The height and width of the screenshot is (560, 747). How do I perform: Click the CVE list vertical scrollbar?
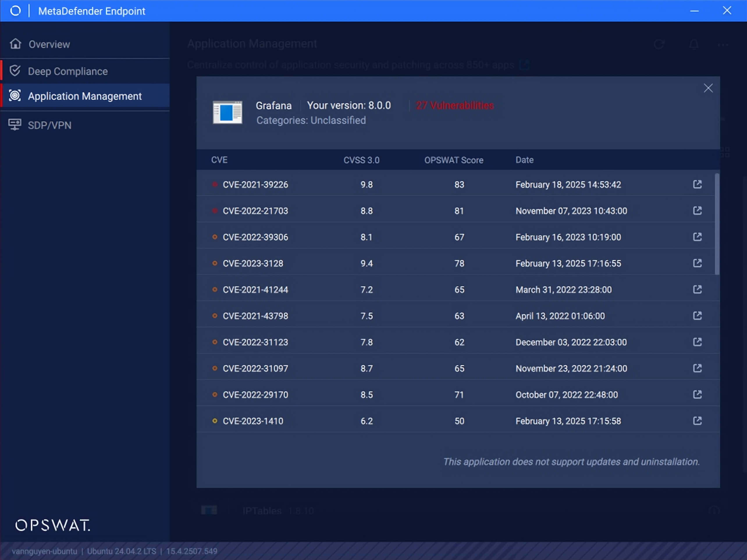click(x=717, y=224)
